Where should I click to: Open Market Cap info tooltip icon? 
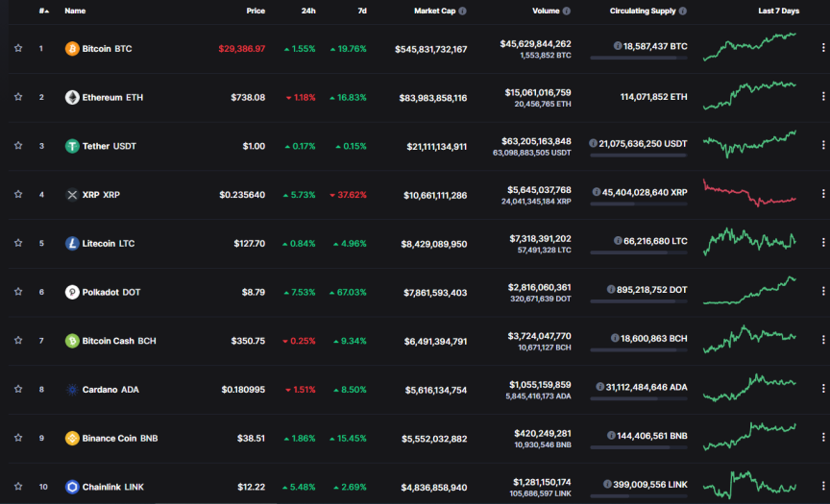click(463, 11)
